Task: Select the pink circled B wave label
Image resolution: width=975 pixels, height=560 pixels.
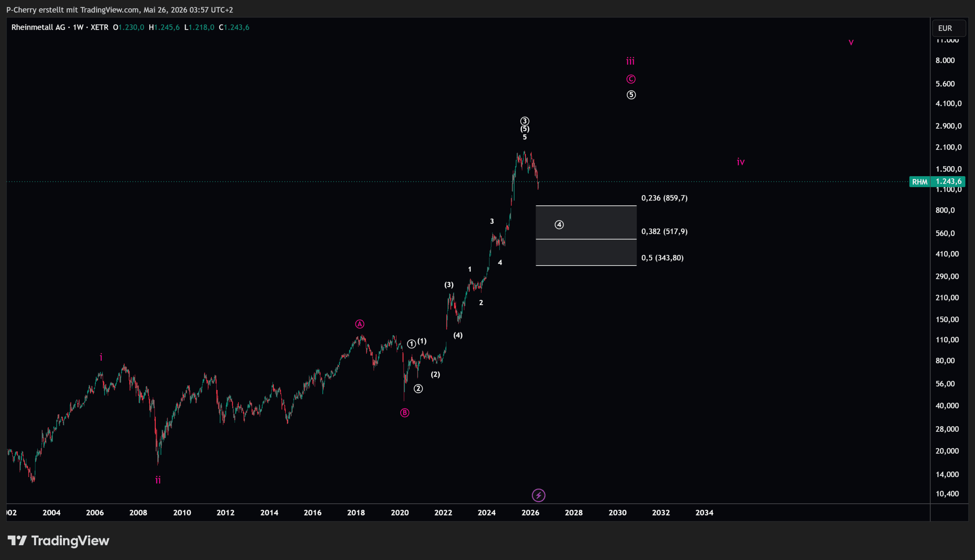Action: click(x=404, y=413)
